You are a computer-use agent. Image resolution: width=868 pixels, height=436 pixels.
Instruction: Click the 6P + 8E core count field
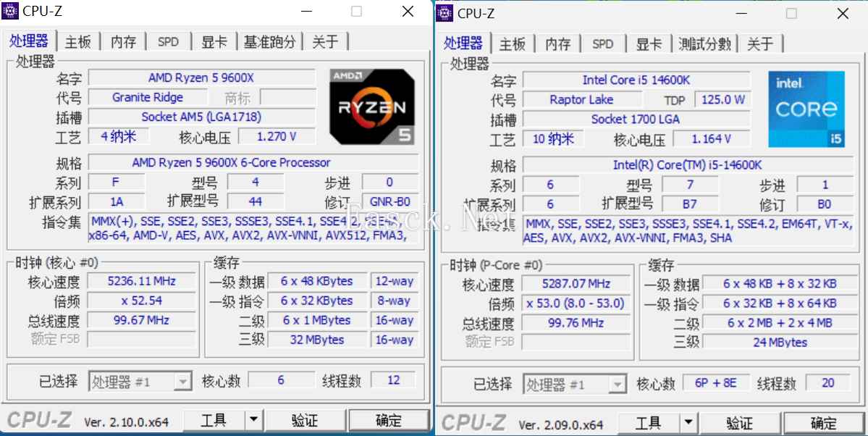(716, 382)
